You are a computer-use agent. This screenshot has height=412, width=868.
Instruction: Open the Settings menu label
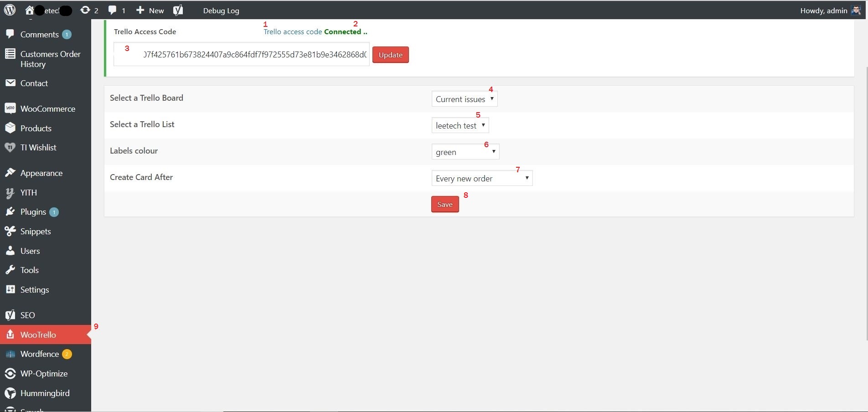click(35, 290)
